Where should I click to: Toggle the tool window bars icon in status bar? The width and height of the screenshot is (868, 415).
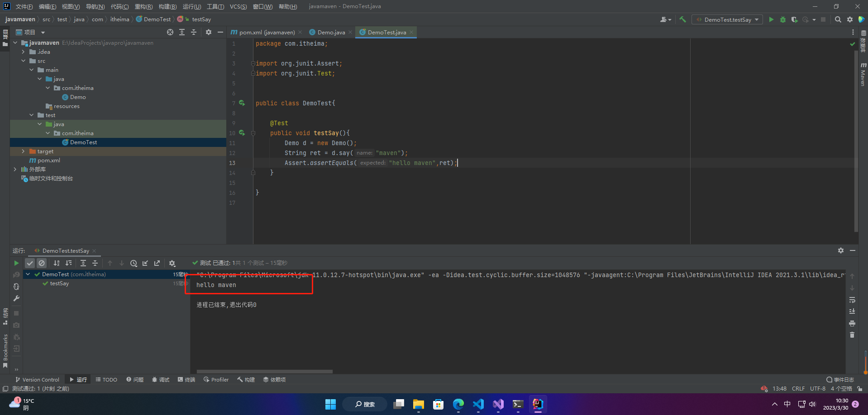click(x=5, y=389)
